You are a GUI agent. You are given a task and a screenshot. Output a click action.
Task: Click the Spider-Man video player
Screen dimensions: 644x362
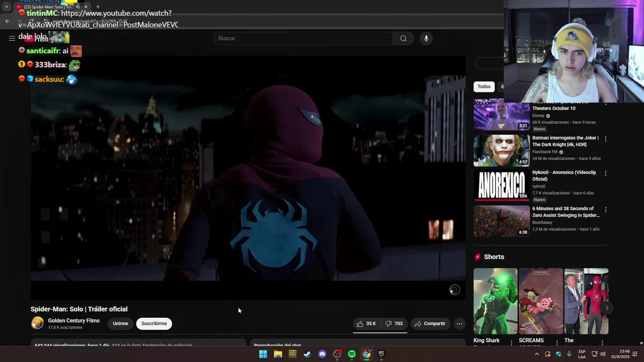[x=248, y=178]
